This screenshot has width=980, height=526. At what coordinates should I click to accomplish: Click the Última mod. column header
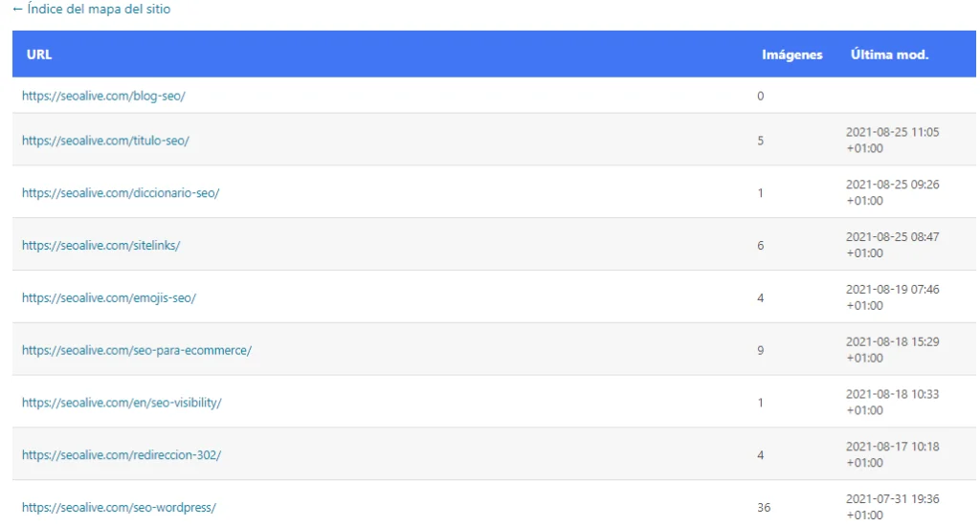pyautogui.click(x=889, y=55)
